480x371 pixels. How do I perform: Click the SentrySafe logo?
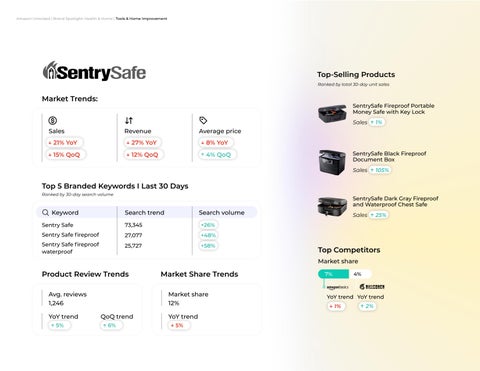94,71
